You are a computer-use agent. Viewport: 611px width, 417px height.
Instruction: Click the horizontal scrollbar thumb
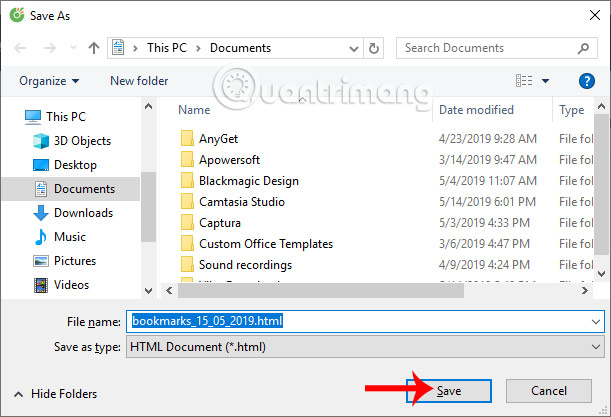(321, 291)
